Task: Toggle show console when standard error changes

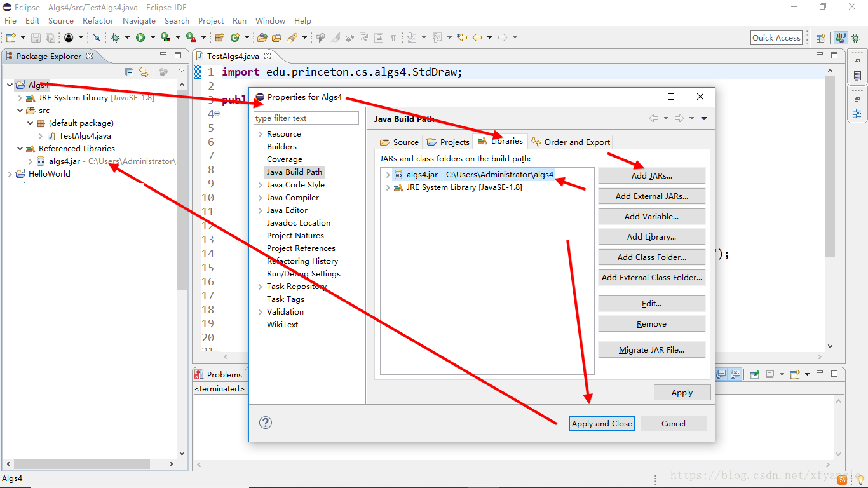Action: tap(735, 374)
